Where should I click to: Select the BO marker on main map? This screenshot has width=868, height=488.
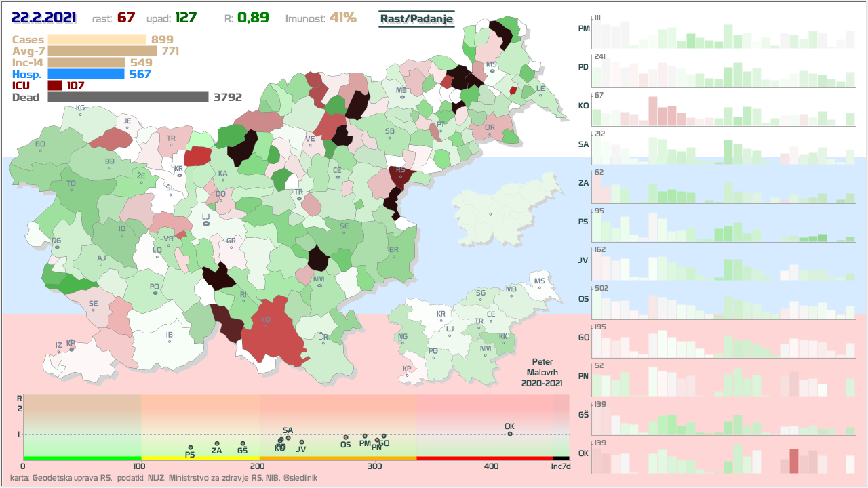pos(40,150)
